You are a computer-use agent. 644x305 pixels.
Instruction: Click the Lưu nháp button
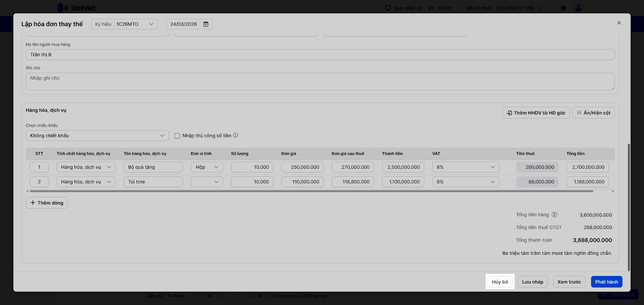click(533, 282)
